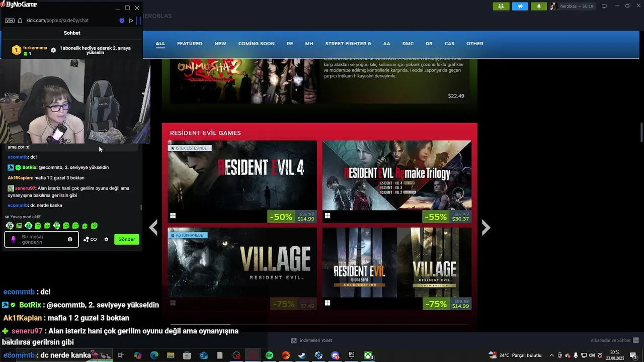Click Ak1fKaplan username in chat
This screenshot has height=362, width=644.
point(20,178)
